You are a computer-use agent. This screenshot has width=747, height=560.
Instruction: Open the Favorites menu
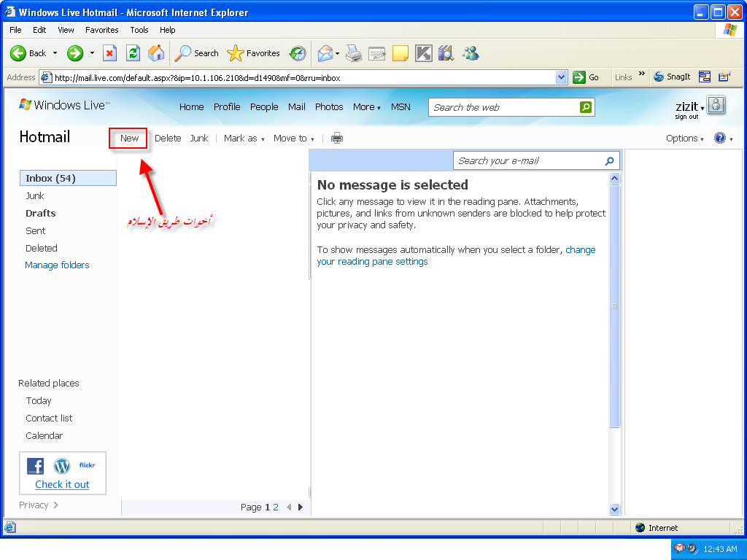pos(102,29)
